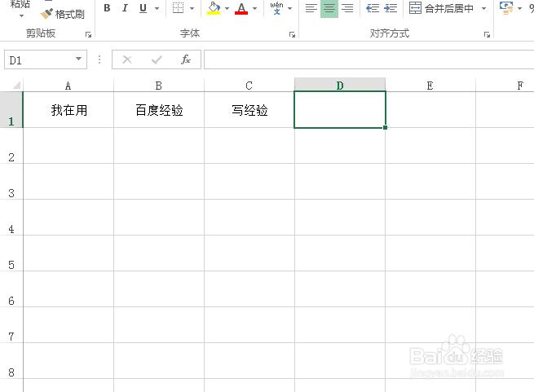The width and height of the screenshot is (534, 392).
Task: Click Insert Function fx icon
Action: pyautogui.click(x=186, y=59)
